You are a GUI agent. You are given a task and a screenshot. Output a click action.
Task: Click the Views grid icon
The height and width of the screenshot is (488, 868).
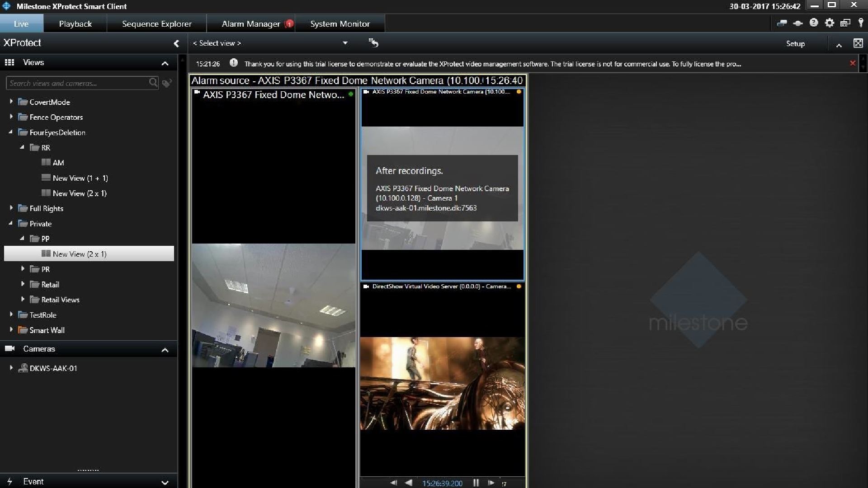click(9, 62)
